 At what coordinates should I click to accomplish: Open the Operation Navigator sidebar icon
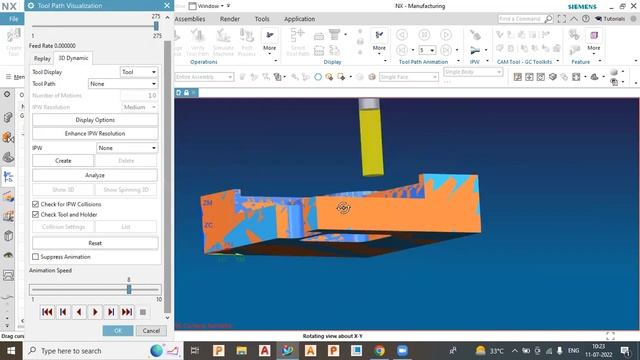click(x=8, y=177)
